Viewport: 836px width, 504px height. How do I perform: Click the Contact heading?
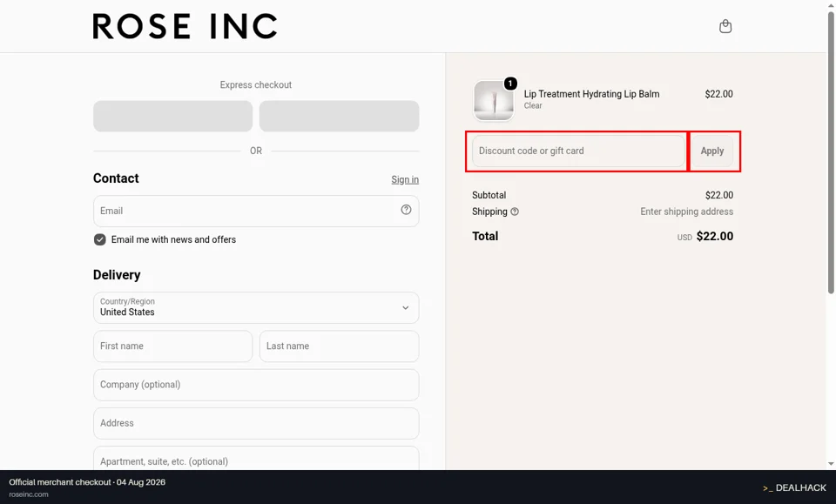point(116,178)
